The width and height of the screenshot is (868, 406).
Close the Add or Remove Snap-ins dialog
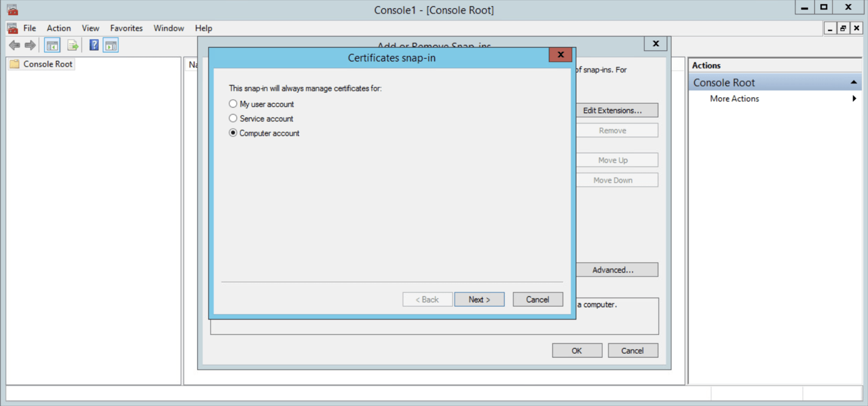[656, 43]
